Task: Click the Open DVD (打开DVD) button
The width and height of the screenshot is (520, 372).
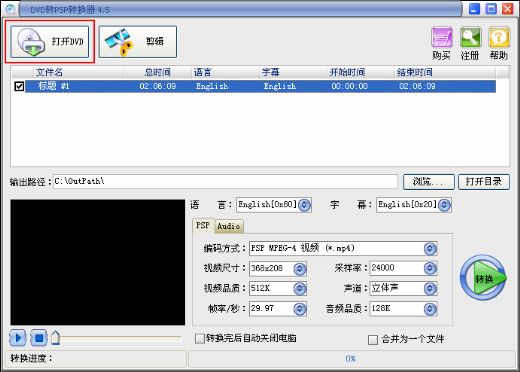Action: (50, 42)
